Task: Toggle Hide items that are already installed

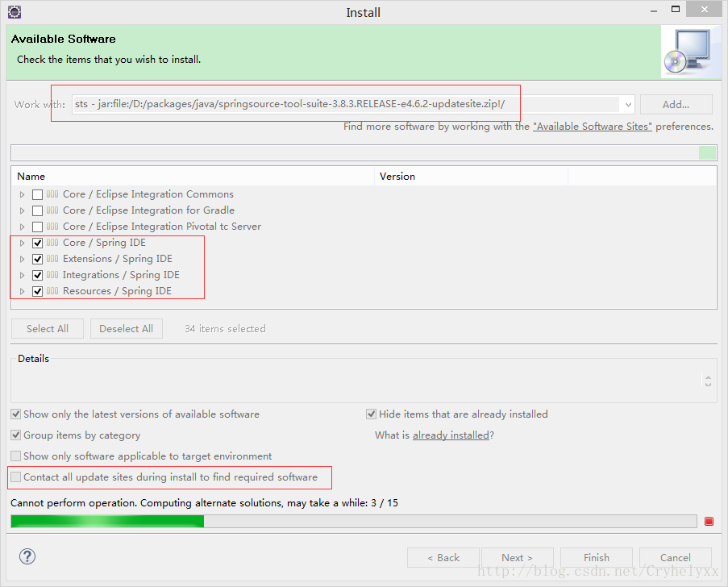Action: pyautogui.click(x=371, y=414)
